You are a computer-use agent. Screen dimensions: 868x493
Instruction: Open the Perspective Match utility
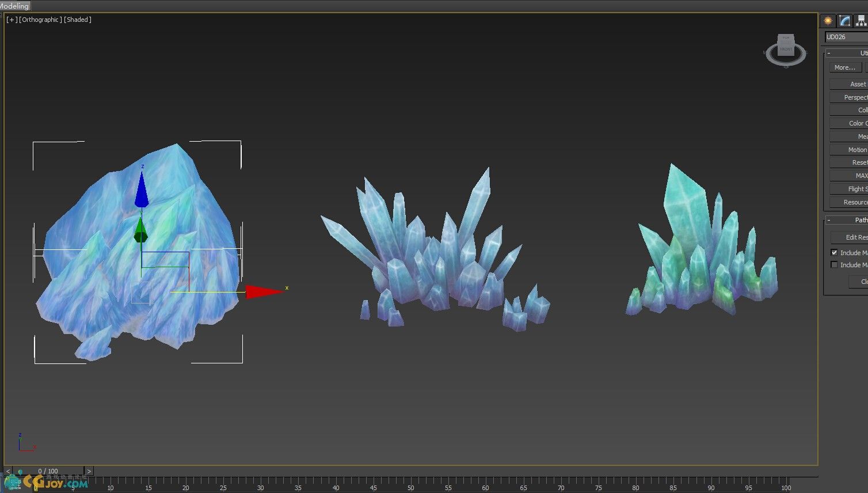849,97
